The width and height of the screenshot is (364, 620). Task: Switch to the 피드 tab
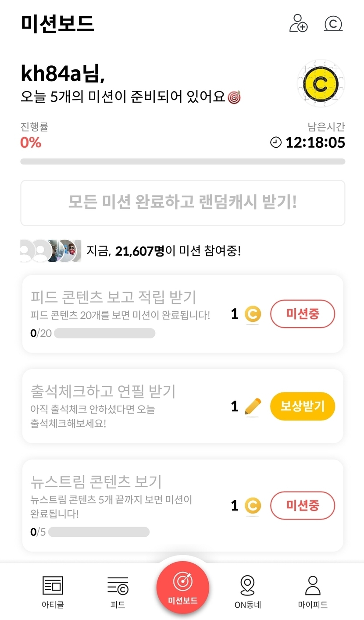(x=118, y=592)
